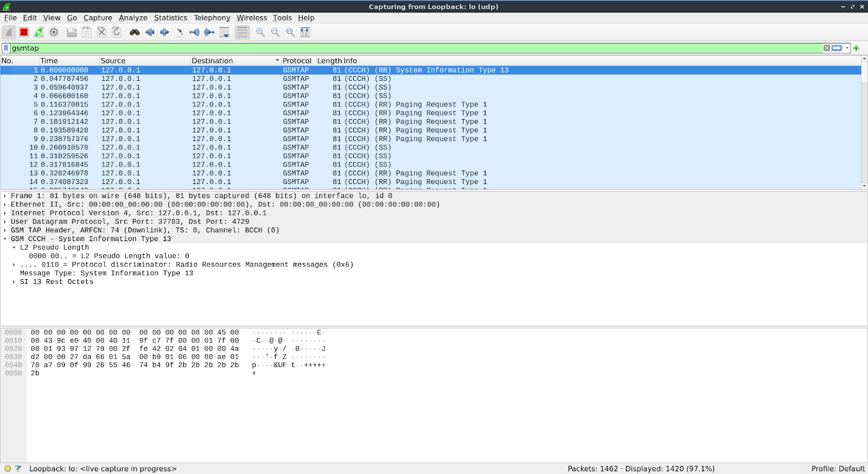
Task: Go forward in packet history
Action: (x=165, y=33)
